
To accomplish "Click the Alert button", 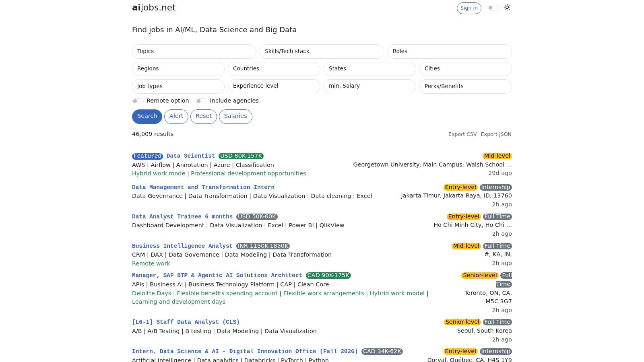I will tap(176, 116).
